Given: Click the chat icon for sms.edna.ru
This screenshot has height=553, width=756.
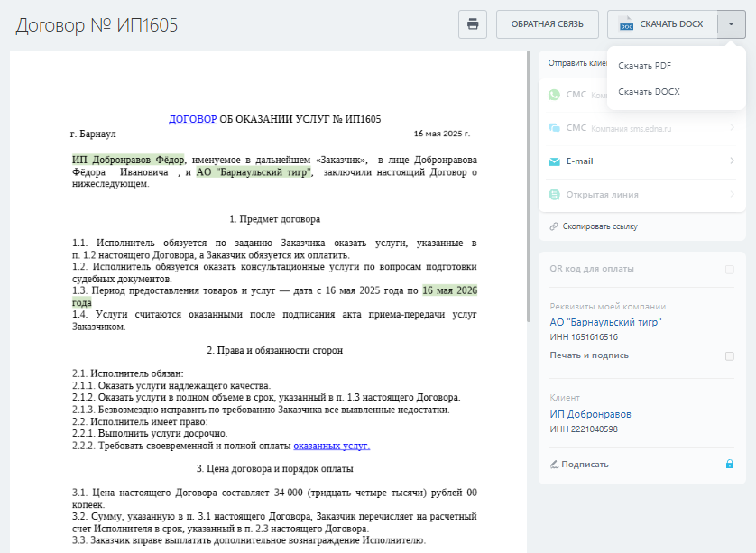Looking at the screenshot, I should (555, 128).
